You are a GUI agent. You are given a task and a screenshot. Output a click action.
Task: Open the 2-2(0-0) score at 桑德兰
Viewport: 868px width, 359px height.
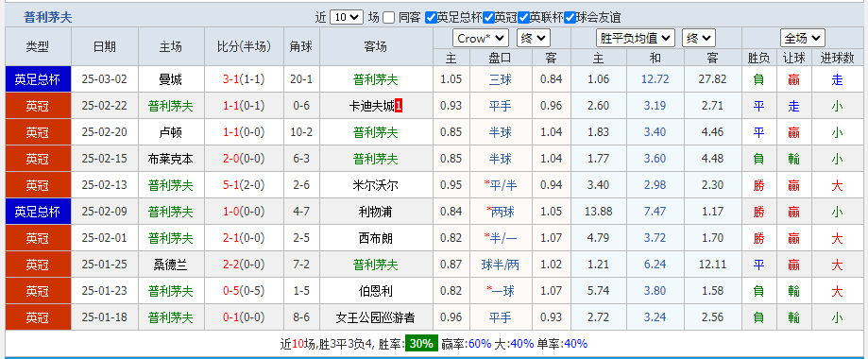coord(244,265)
